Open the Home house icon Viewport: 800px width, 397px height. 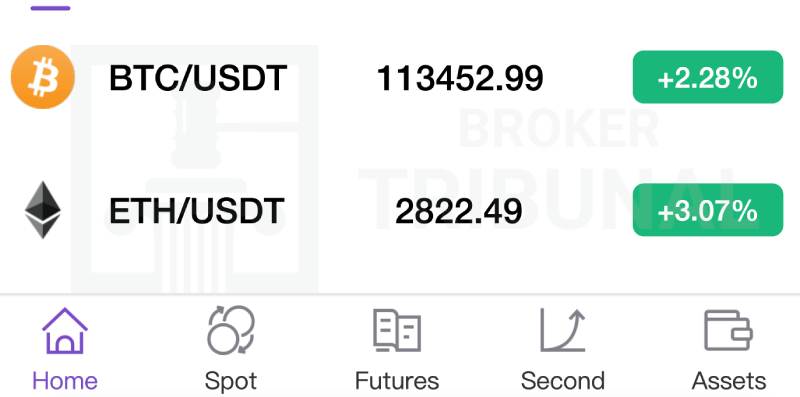click(x=65, y=331)
